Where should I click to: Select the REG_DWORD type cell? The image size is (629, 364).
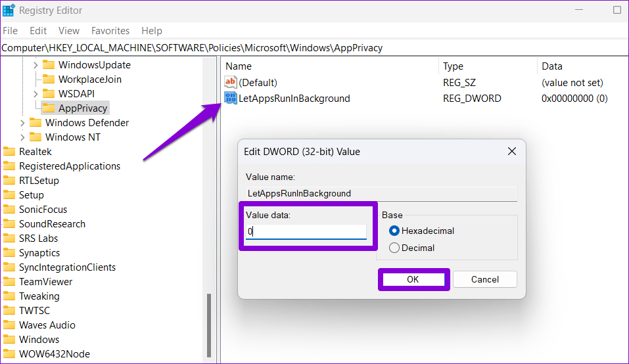click(472, 98)
